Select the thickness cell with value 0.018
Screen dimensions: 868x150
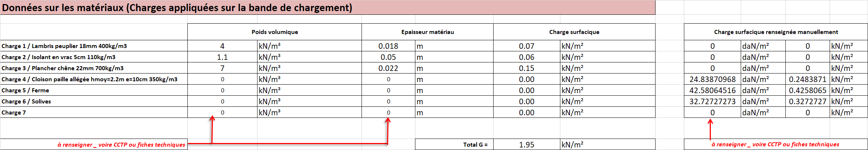388,46
